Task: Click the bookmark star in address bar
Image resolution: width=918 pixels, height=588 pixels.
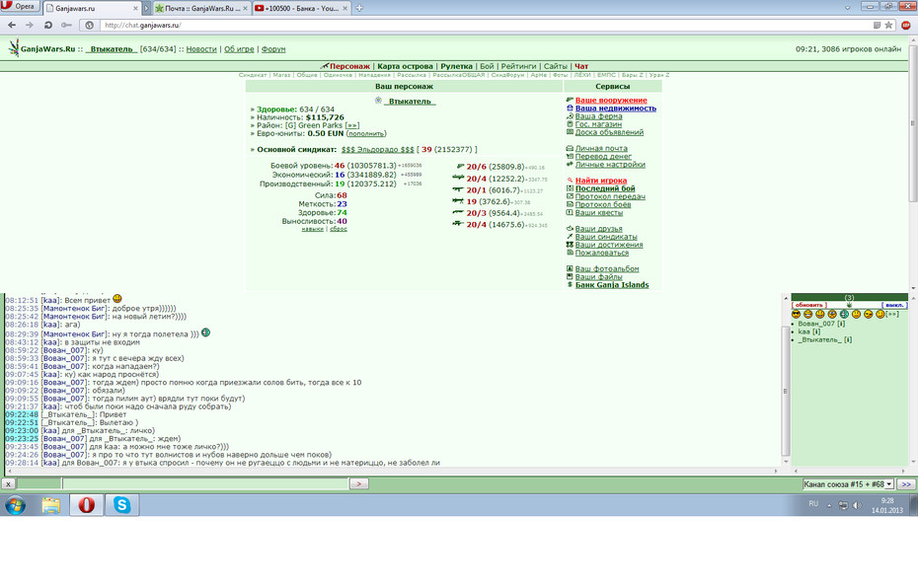Action: click(x=888, y=26)
